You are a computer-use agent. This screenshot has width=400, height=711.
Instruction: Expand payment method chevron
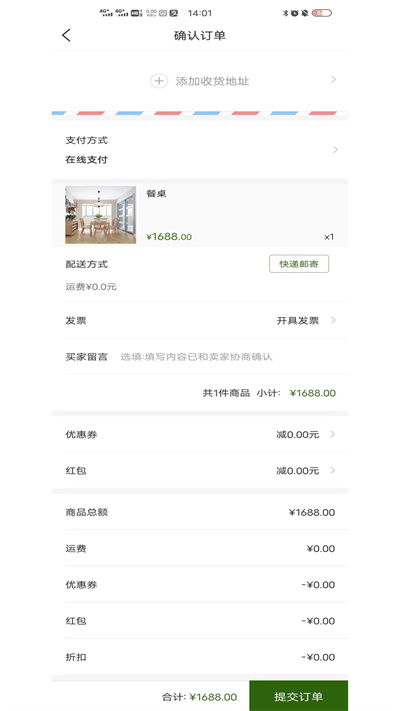click(335, 150)
